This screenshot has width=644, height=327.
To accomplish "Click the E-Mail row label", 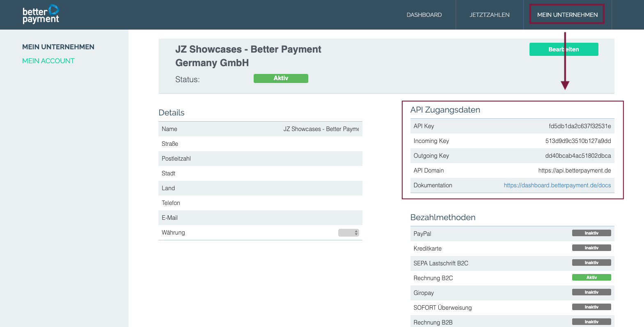I will click(x=170, y=218).
